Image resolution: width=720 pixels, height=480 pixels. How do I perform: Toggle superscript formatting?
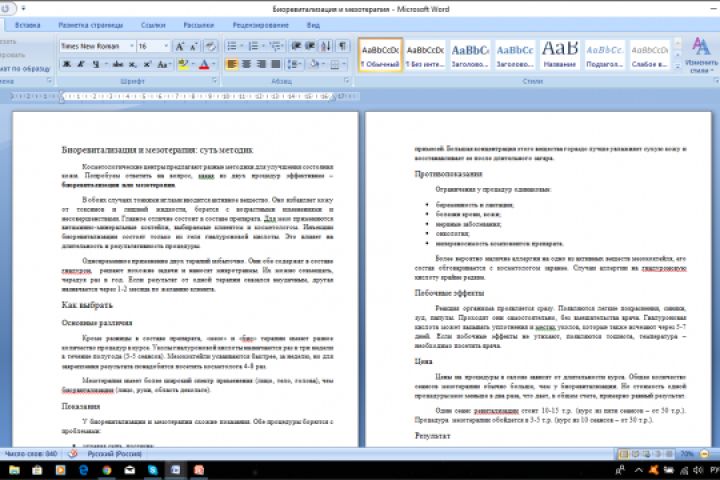point(147,64)
